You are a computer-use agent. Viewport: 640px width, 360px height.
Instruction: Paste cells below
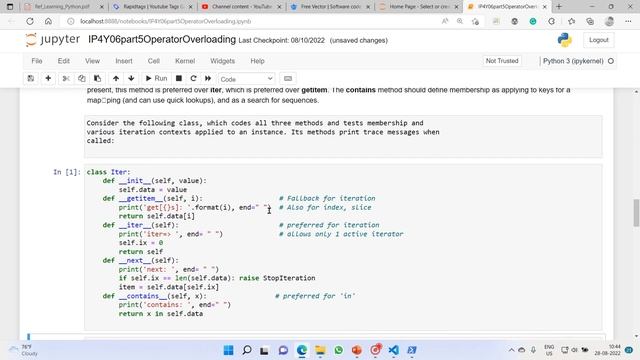(97, 78)
